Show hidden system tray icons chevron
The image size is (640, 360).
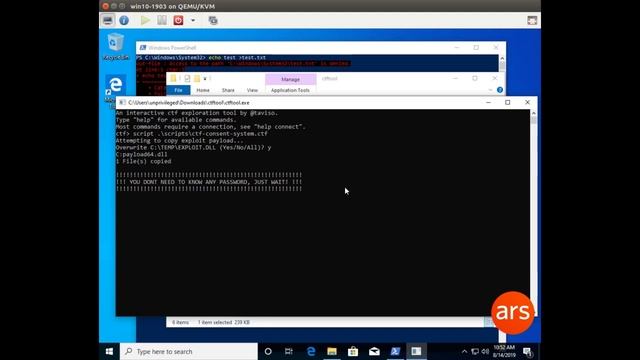(464, 351)
